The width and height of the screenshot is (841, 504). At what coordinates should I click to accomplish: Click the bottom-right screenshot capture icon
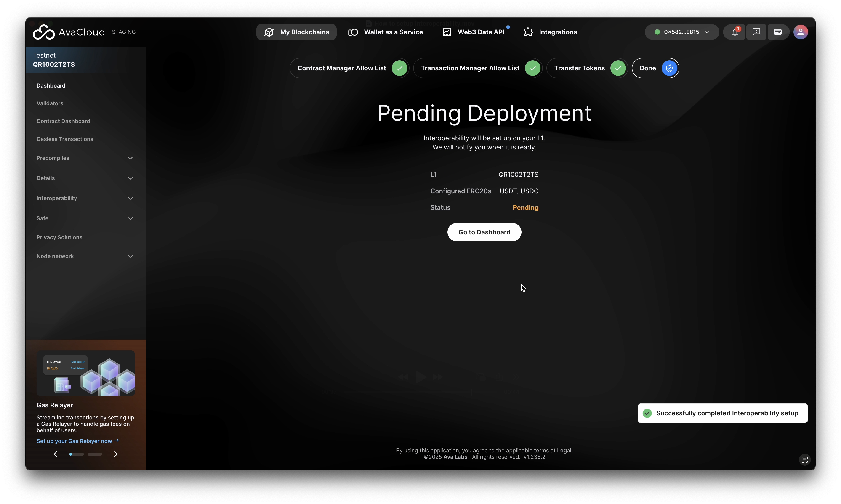804,459
